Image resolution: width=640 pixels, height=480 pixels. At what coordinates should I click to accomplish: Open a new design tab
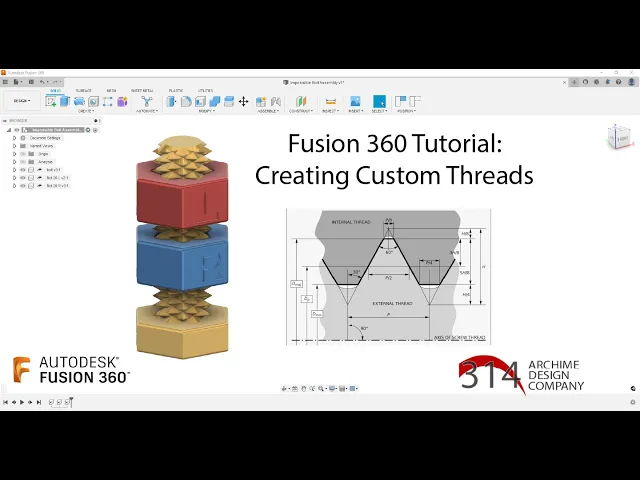tap(574, 82)
